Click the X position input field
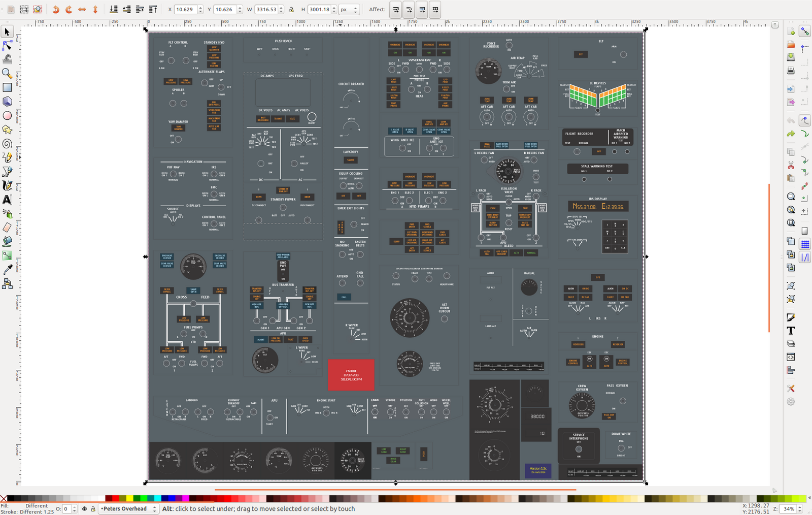This screenshot has width=812, height=515. tap(185, 10)
